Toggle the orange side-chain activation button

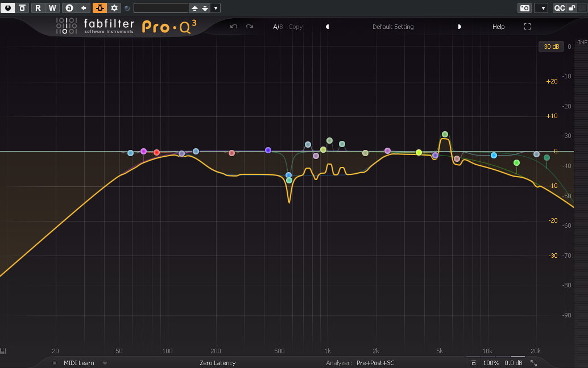[100, 8]
